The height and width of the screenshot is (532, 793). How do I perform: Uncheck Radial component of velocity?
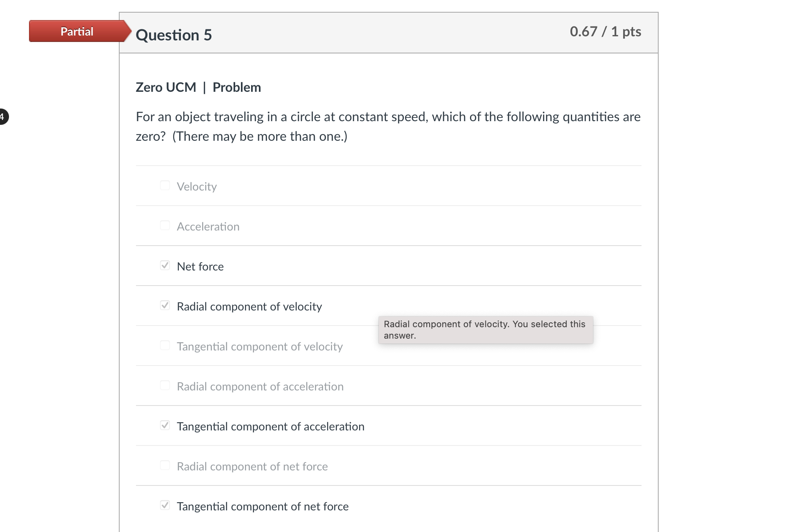click(165, 305)
